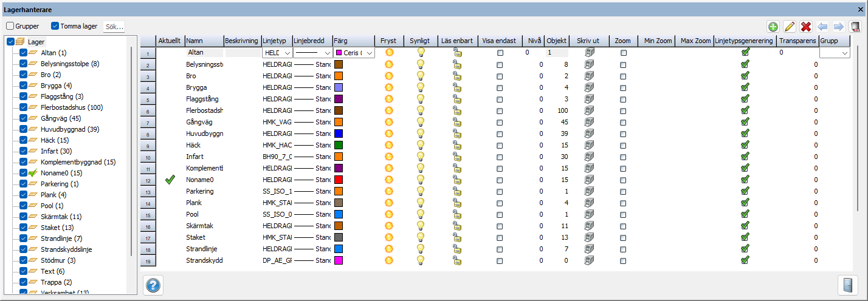Click the pencil edit layer icon

(790, 27)
